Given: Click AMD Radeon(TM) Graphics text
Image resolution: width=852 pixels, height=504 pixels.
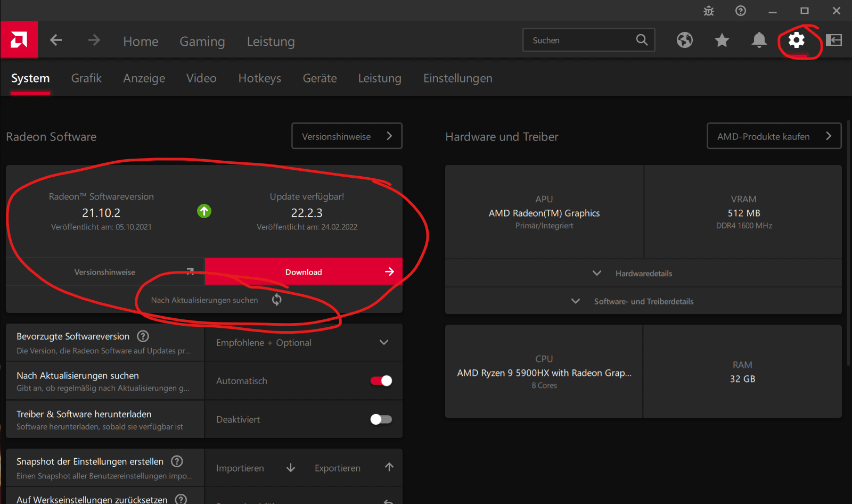Looking at the screenshot, I should tap(544, 213).
